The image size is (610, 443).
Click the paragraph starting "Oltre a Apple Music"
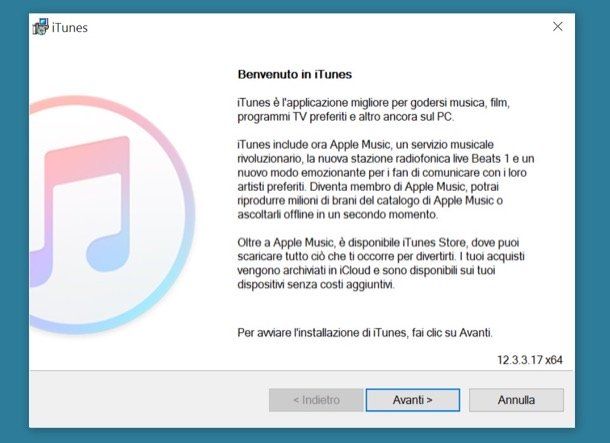pyautogui.click(x=381, y=263)
